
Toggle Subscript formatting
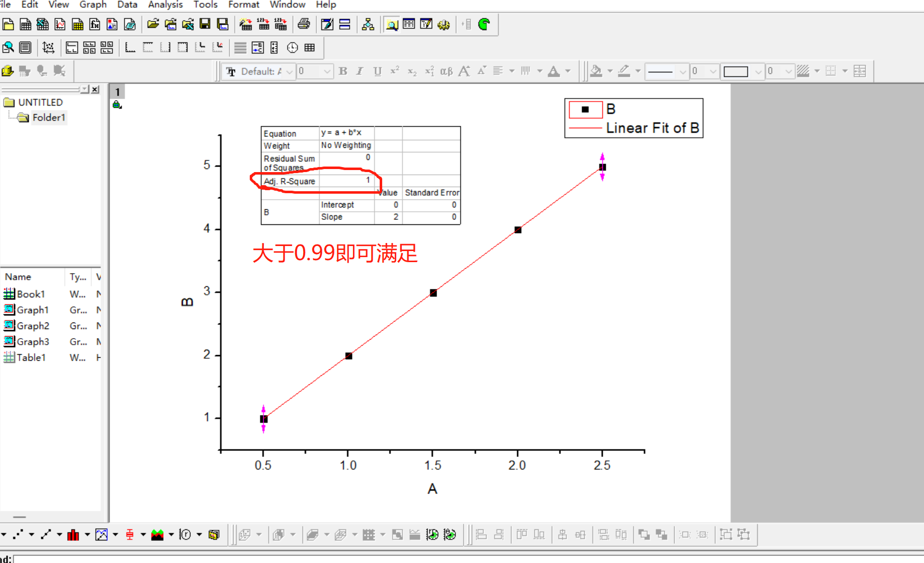(412, 71)
